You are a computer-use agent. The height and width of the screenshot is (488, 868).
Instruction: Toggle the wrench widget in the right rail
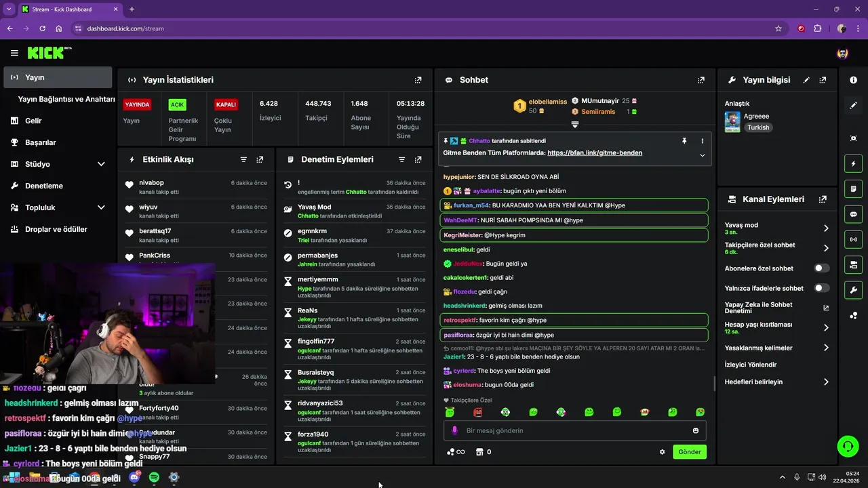[x=854, y=290]
